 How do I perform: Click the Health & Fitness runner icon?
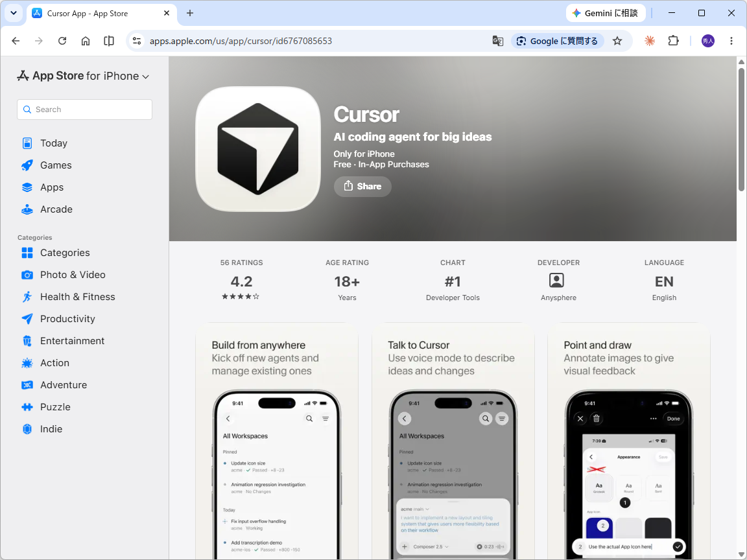tap(27, 297)
